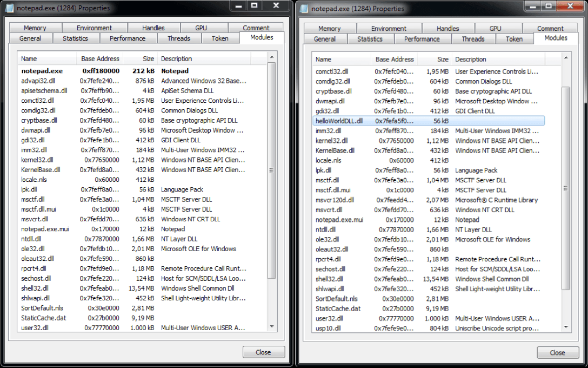Sort by Size column in left window
Screen dimensions: 588x368
(x=141, y=58)
